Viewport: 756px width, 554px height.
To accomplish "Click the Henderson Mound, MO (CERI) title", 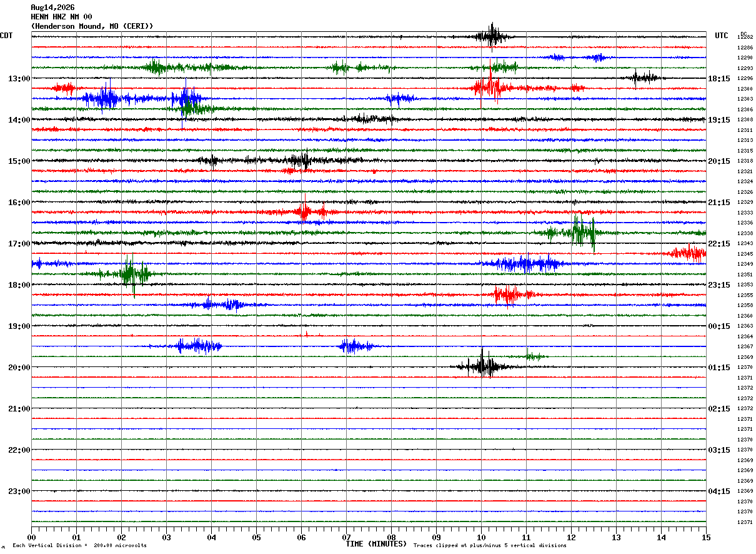I will coord(92,26).
